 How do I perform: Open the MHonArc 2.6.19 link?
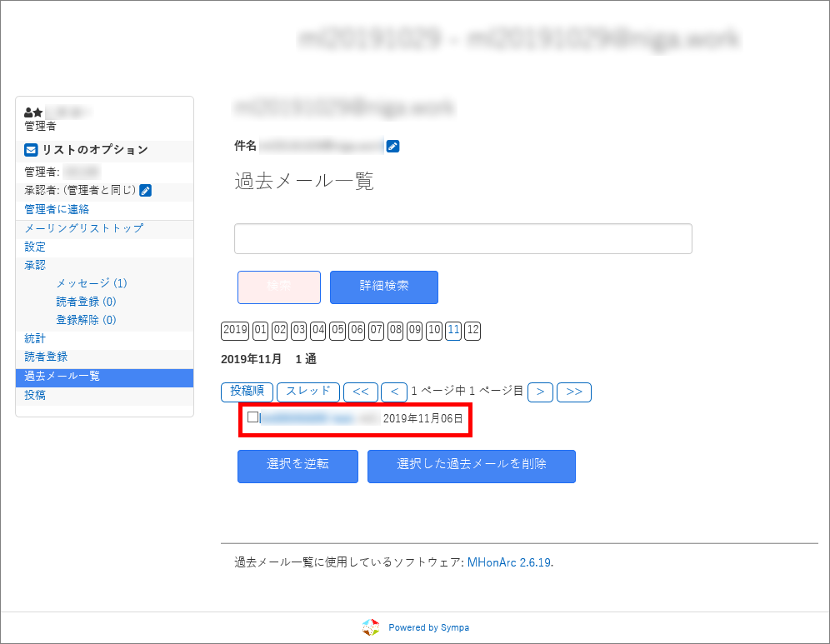(x=508, y=562)
